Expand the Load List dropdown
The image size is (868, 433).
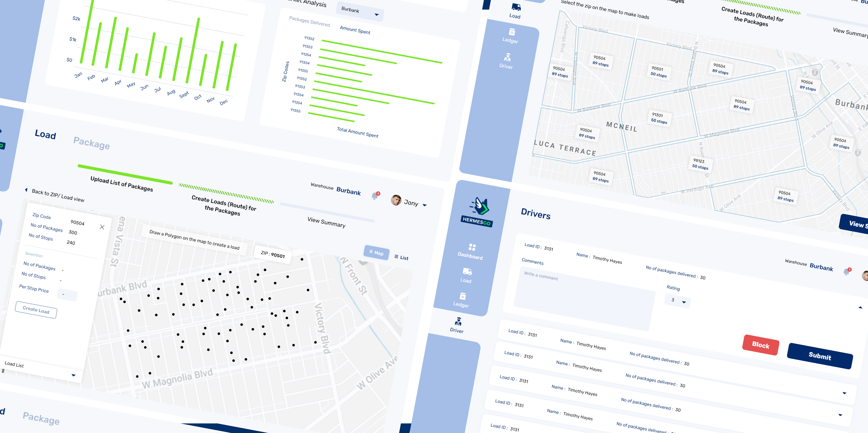(73, 375)
